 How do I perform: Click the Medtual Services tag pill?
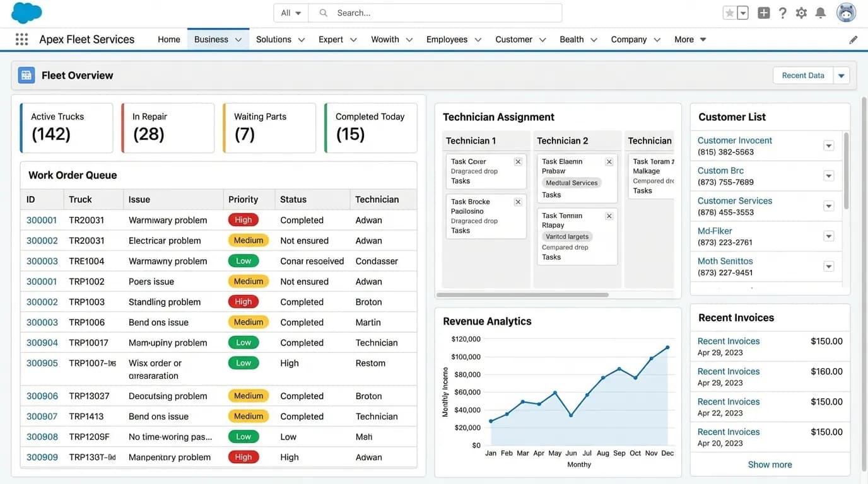[572, 183]
